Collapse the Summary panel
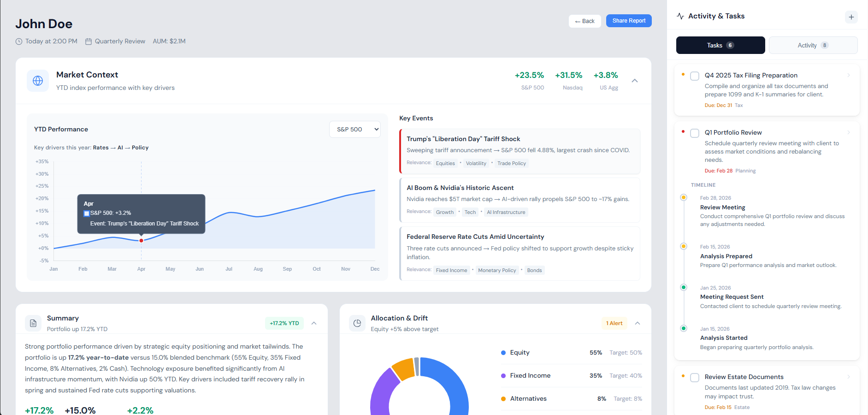The width and height of the screenshot is (868, 415). [x=314, y=323]
